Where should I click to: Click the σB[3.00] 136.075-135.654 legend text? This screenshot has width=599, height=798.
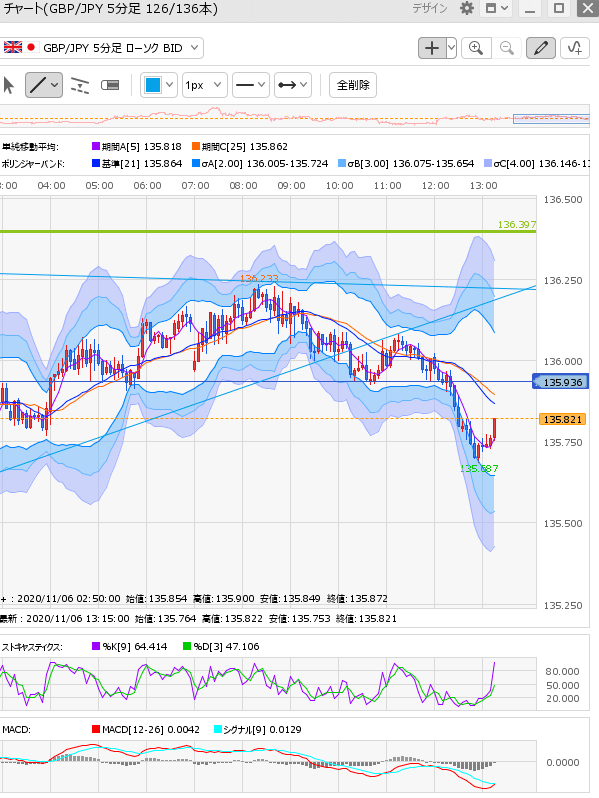411,164
